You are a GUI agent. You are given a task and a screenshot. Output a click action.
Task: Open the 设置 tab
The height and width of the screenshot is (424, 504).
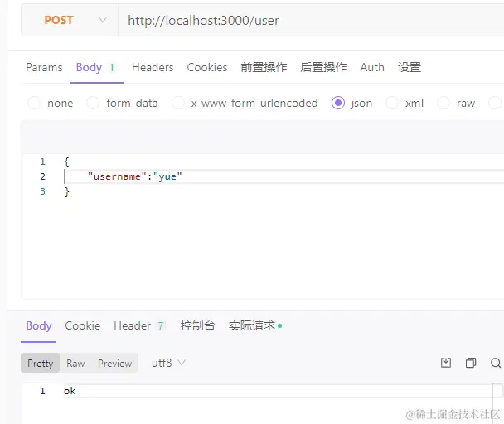point(409,67)
